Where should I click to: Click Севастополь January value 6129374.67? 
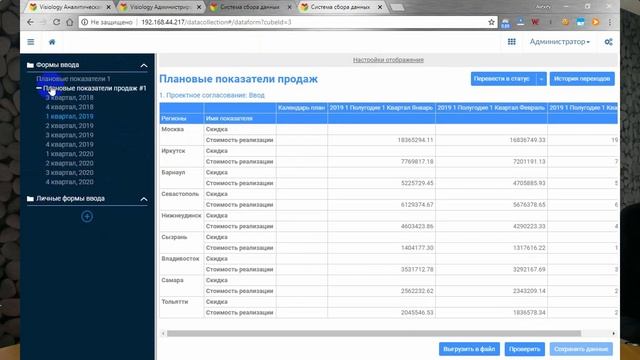click(381, 205)
